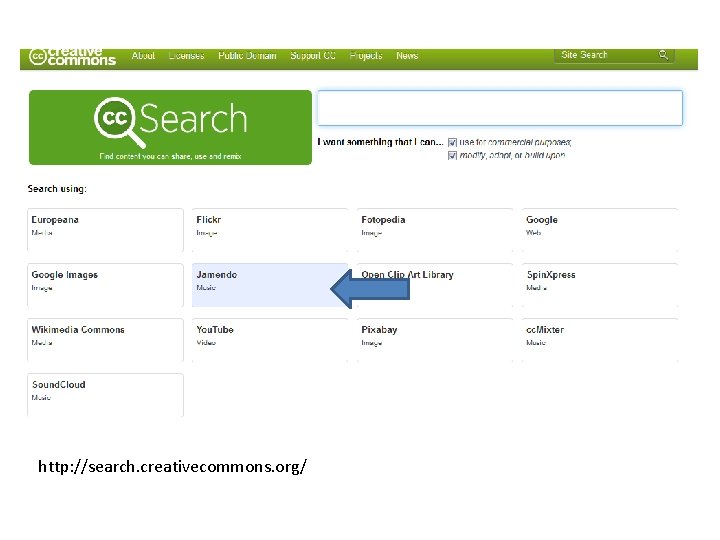Pick ccMixter music search
This screenshot has height=540, width=720.
pos(600,340)
